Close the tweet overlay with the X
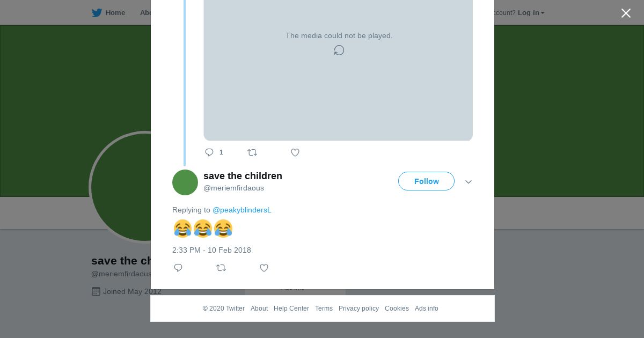 click(626, 13)
